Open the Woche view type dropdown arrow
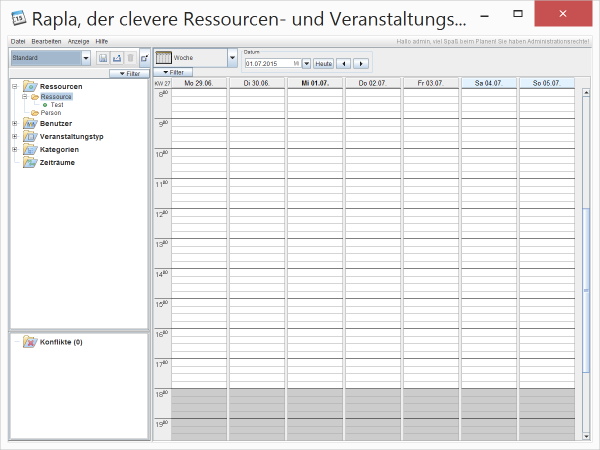Screen dimensions: 600x450 [232, 58]
